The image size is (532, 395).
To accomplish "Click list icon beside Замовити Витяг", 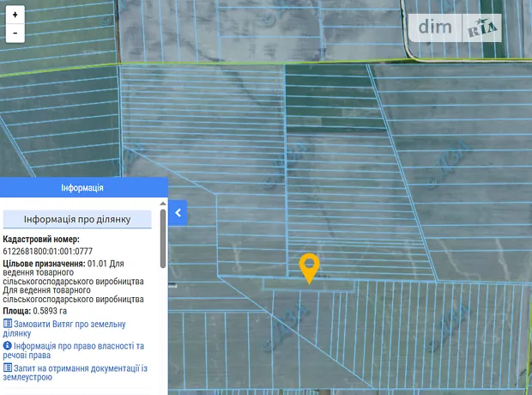I will [8, 324].
